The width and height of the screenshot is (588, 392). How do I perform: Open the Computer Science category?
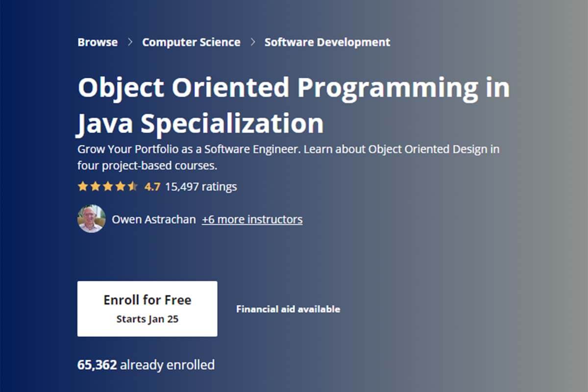(192, 42)
